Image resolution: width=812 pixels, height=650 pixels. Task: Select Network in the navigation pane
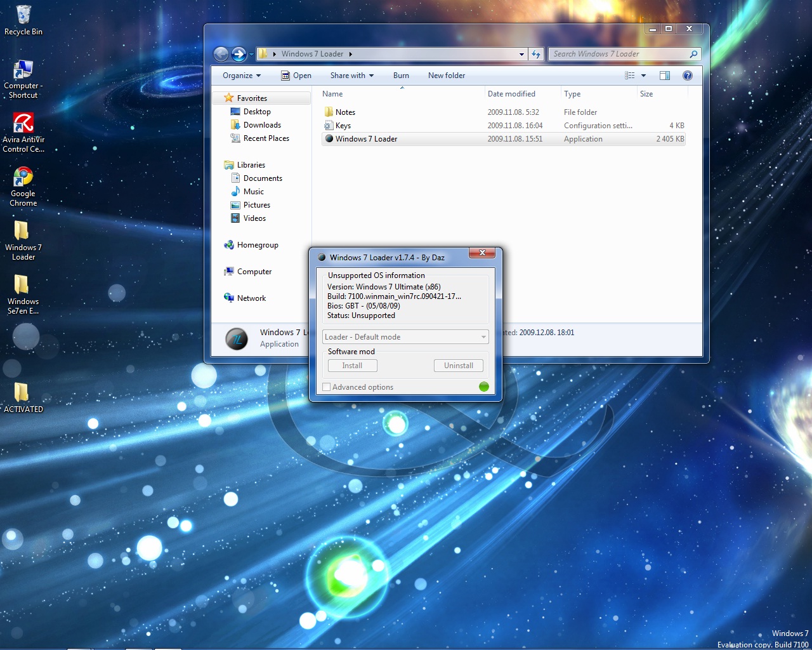tap(251, 298)
